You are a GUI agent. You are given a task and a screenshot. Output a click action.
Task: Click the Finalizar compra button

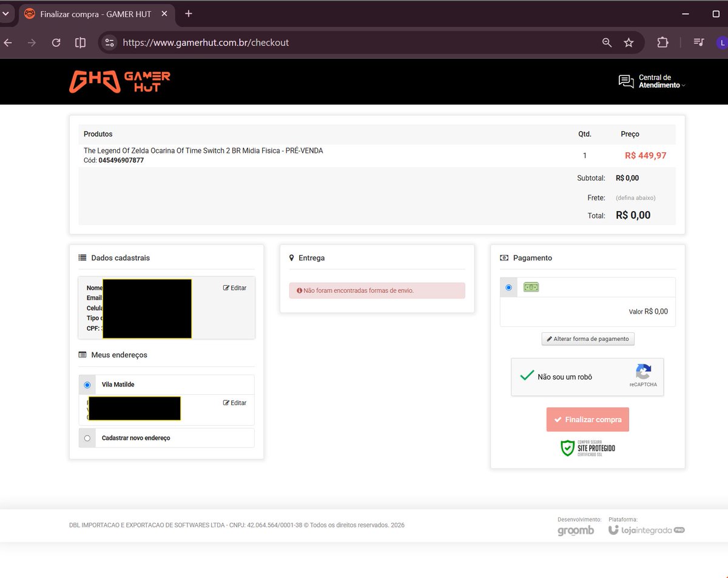click(588, 420)
